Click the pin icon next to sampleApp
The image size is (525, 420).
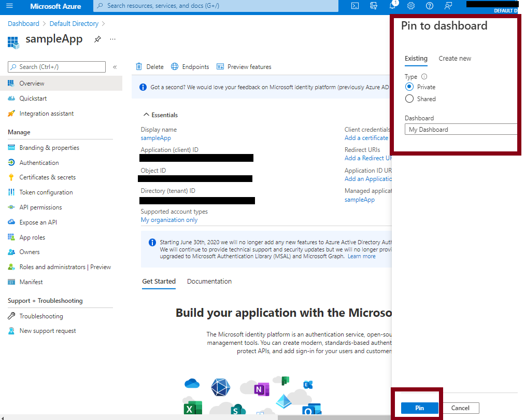point(97,39)
